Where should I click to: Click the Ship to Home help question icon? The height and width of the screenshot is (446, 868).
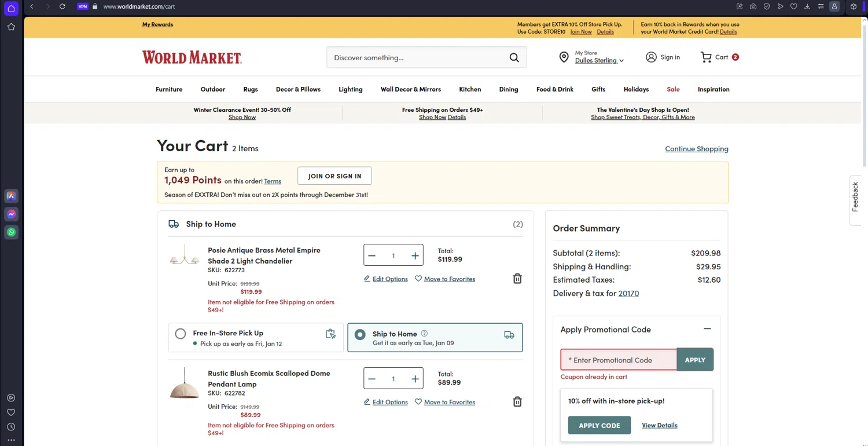[x=424, y=333]
